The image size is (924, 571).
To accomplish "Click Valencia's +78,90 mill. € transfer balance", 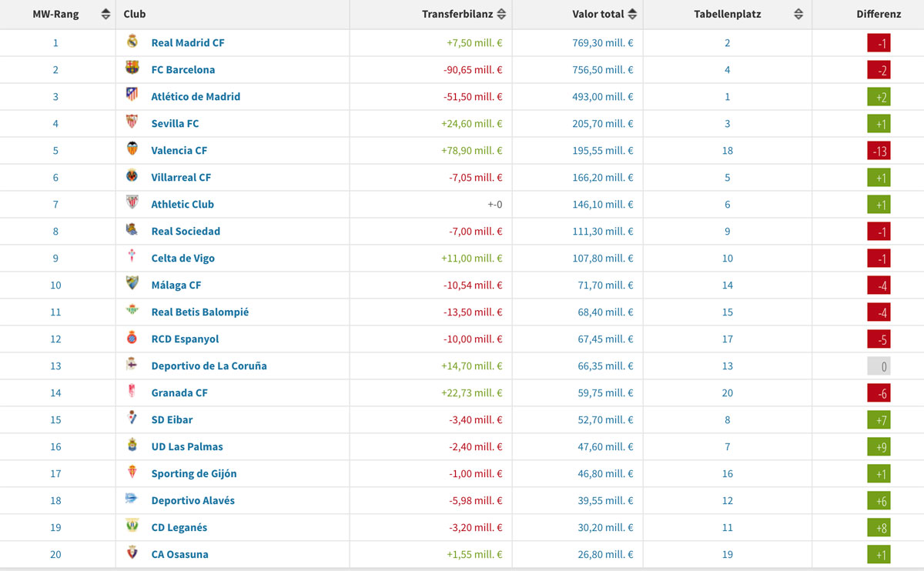I will [472, 150].
